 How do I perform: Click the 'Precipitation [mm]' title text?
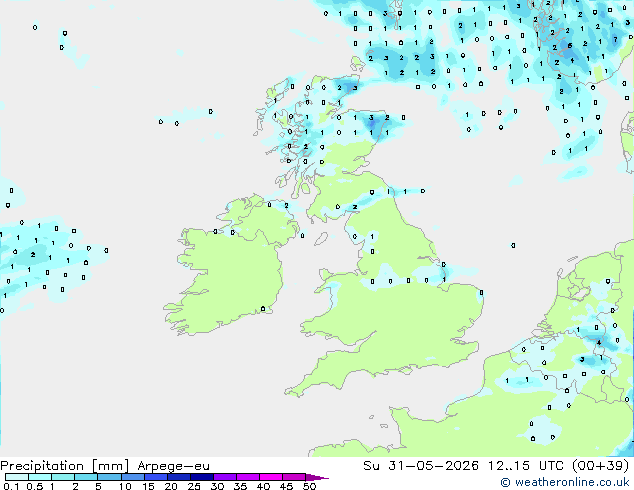coord(64,466)
